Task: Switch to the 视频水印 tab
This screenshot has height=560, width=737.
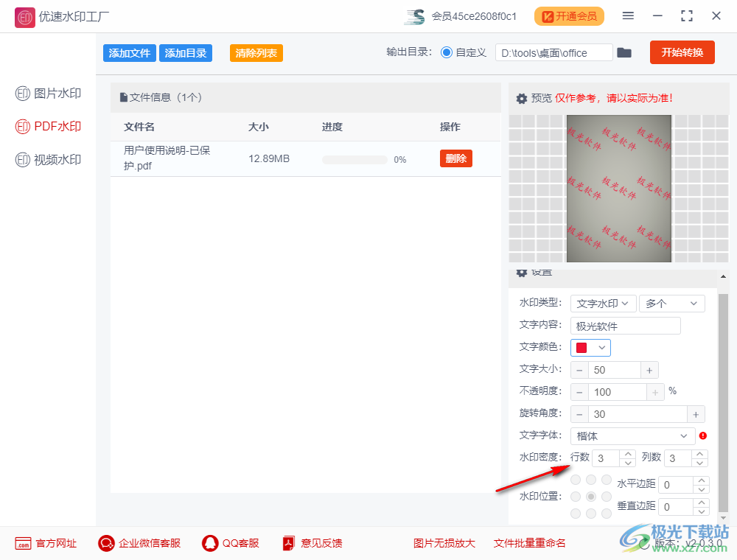Action: click(47, 159)
